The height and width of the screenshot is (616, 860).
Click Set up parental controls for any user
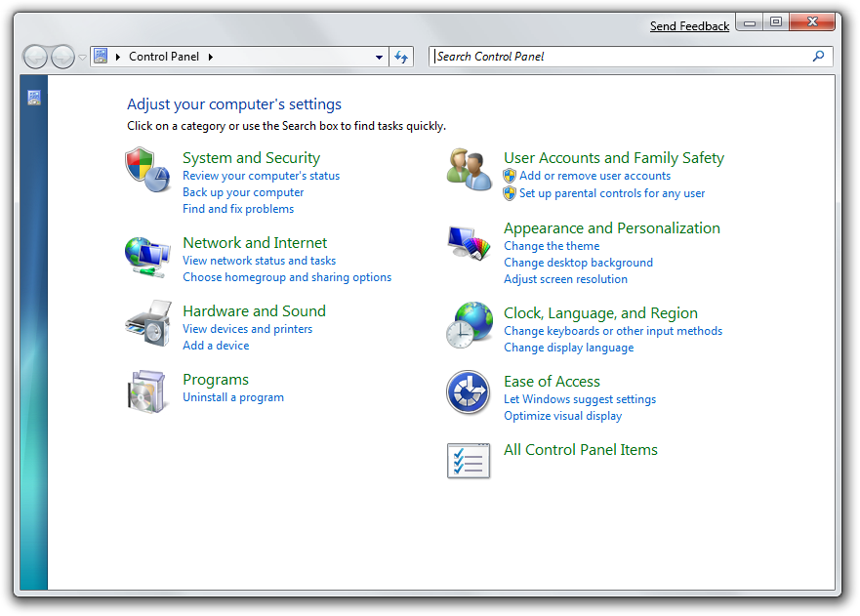[611, 193]
